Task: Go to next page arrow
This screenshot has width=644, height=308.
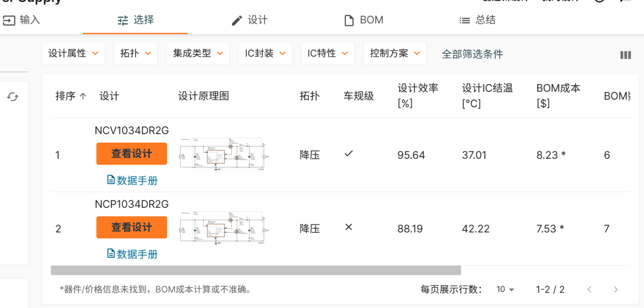Action: [x=615, y=289]
